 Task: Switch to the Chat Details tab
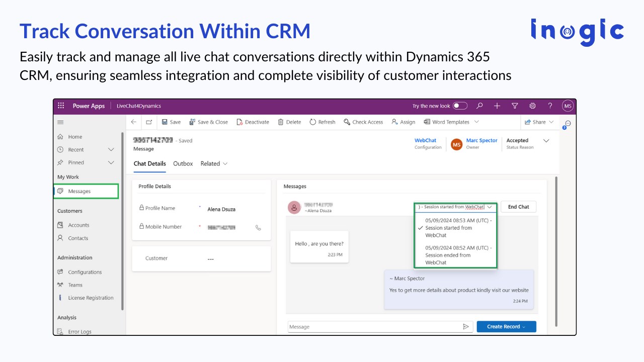point(149,164)
